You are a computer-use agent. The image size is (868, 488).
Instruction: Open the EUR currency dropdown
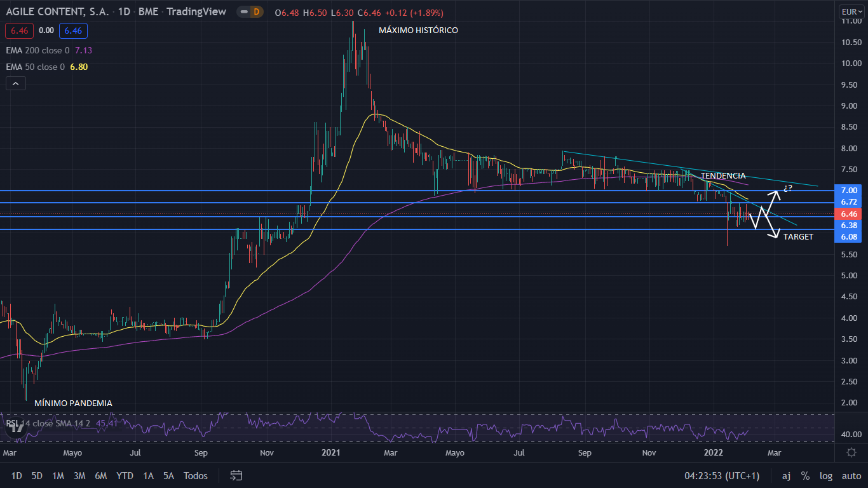(851, 11)
